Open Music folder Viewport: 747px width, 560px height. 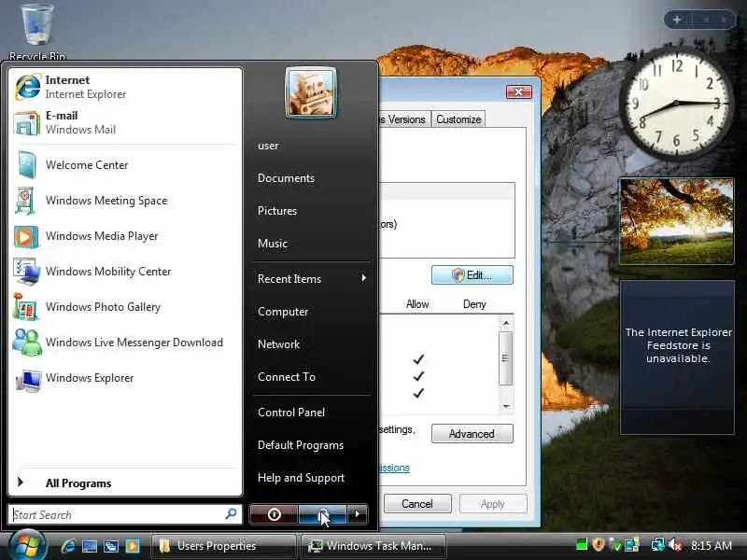coord(272,244)
